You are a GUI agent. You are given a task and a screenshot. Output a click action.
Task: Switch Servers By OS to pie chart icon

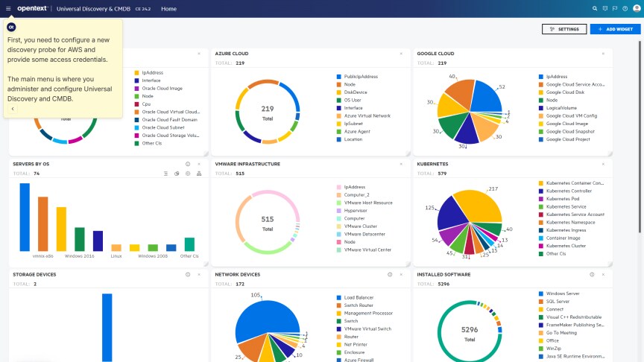click(177, 174)
